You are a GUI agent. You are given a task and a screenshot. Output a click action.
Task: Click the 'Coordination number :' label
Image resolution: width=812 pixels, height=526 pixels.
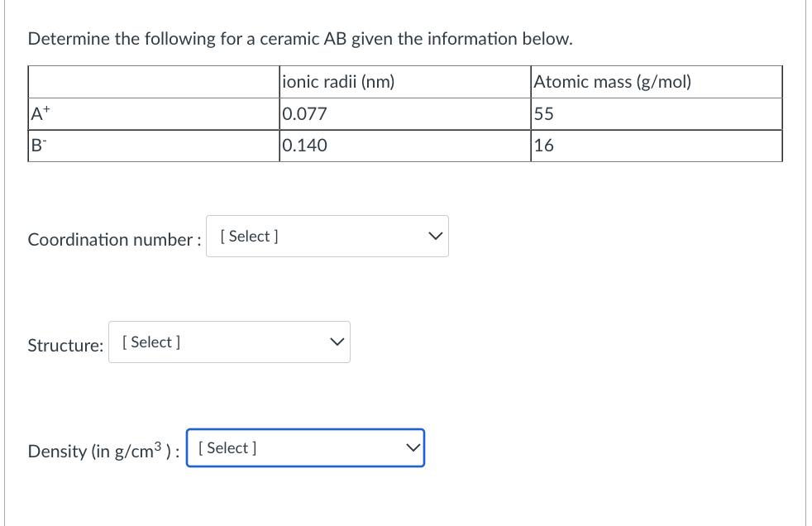click(114, 240)
